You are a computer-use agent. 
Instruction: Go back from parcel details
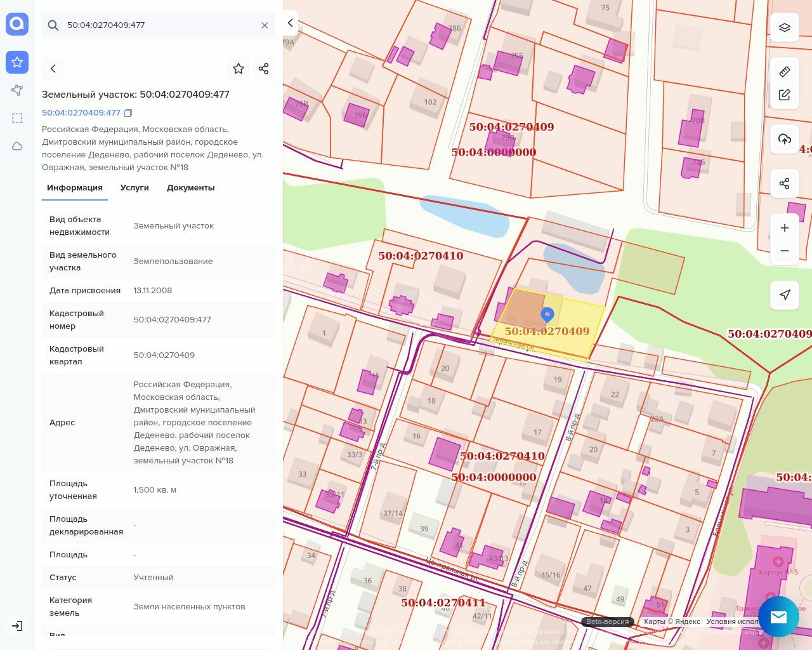53,69
